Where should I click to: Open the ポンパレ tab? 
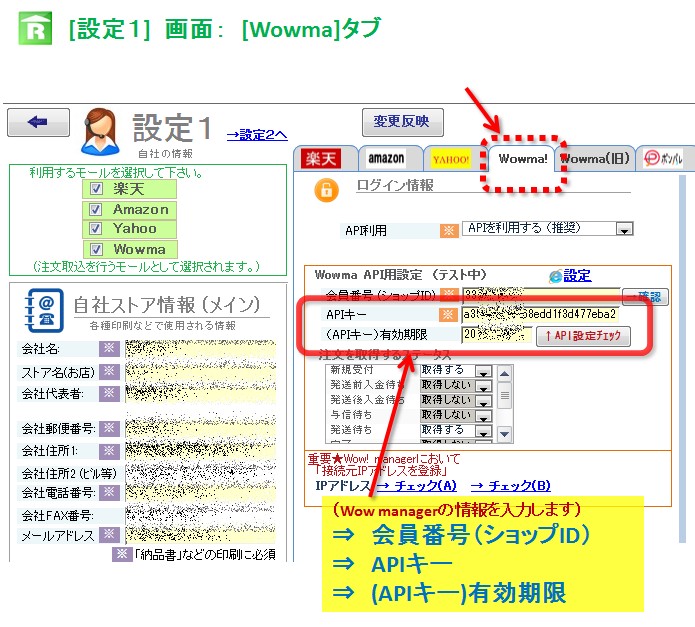click(x=663, y=159)
